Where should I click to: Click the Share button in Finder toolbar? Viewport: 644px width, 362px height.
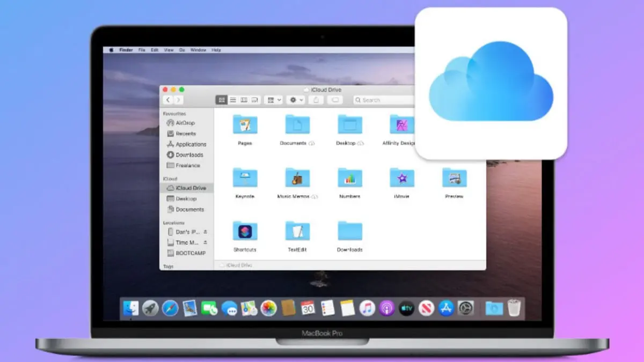pyautogui.click(x=317, y=100)
